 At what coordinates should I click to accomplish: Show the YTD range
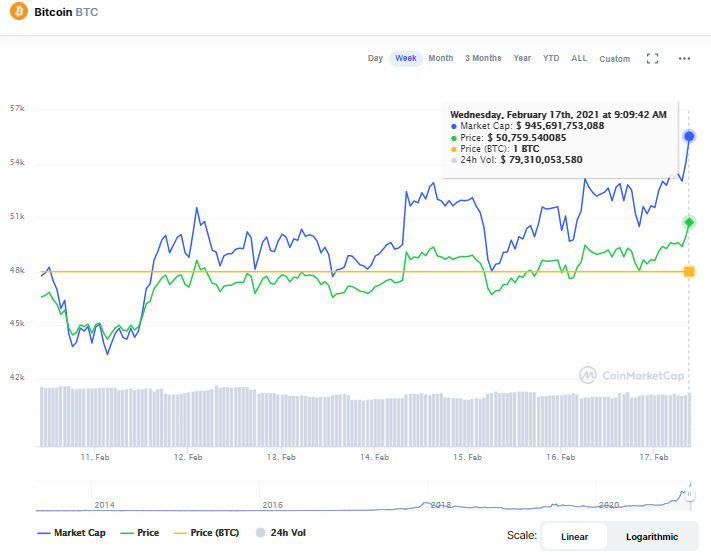(551, 59)
